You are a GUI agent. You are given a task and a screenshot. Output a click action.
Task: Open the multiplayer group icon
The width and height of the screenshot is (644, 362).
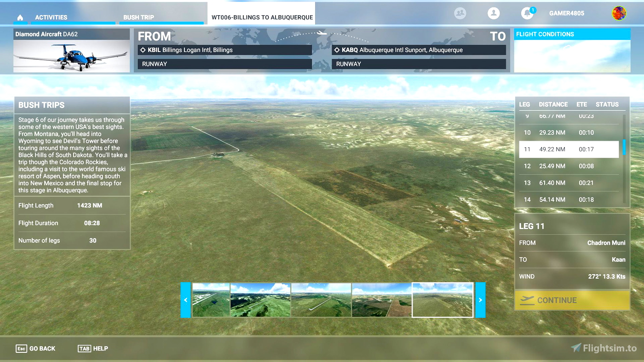(460, 13)
